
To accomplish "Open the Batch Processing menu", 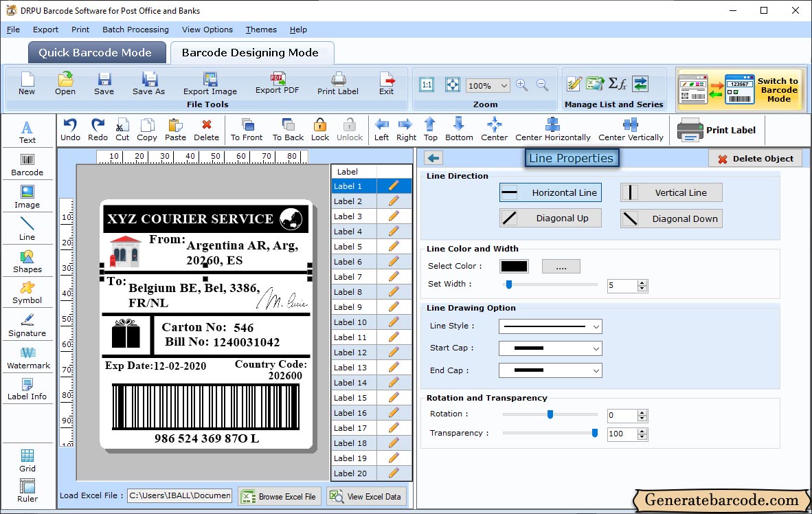I will coord(135,30).
